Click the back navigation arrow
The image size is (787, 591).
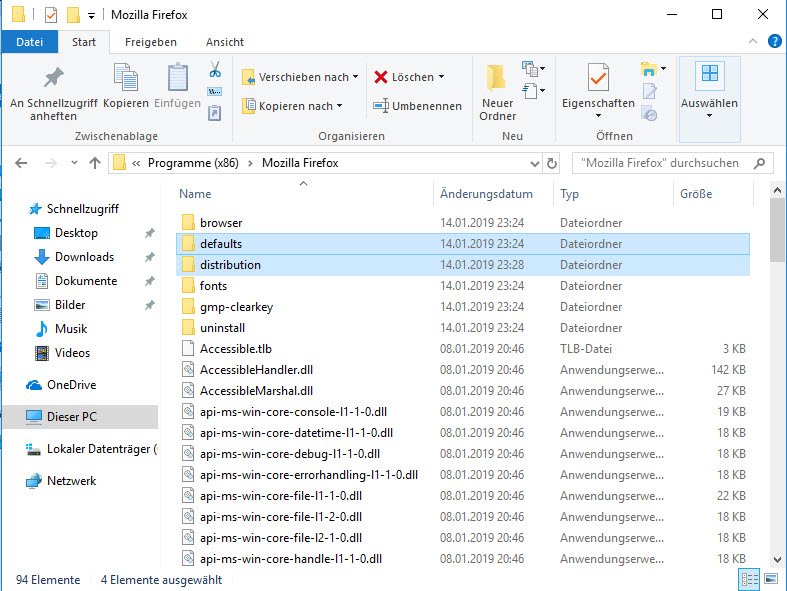coord(21,163)
